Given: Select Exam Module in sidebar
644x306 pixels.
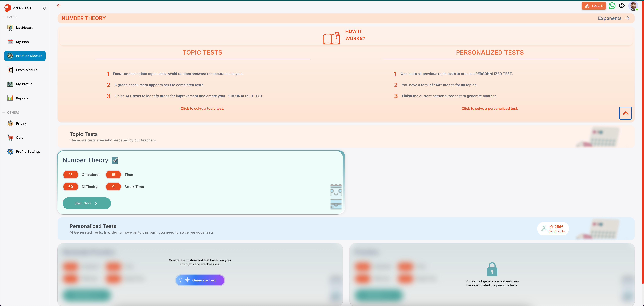Looking at the screenshot, I should (x=27, y=70).
